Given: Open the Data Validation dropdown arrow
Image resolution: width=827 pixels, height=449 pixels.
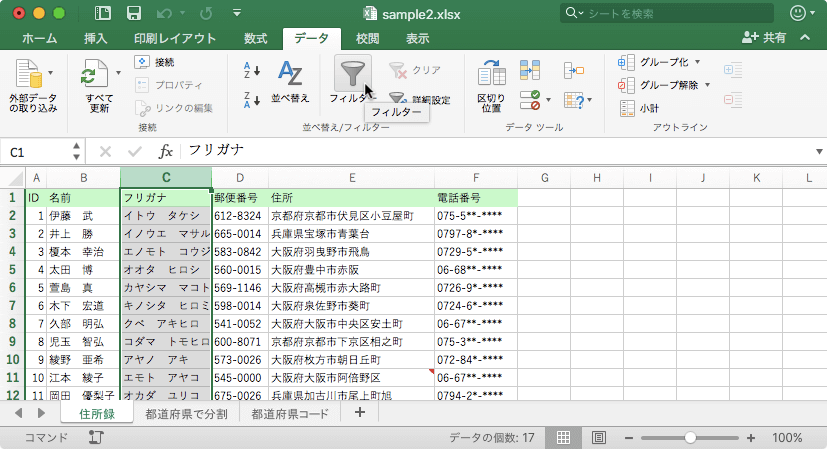Looking at the screenshot, I should 549,100.
